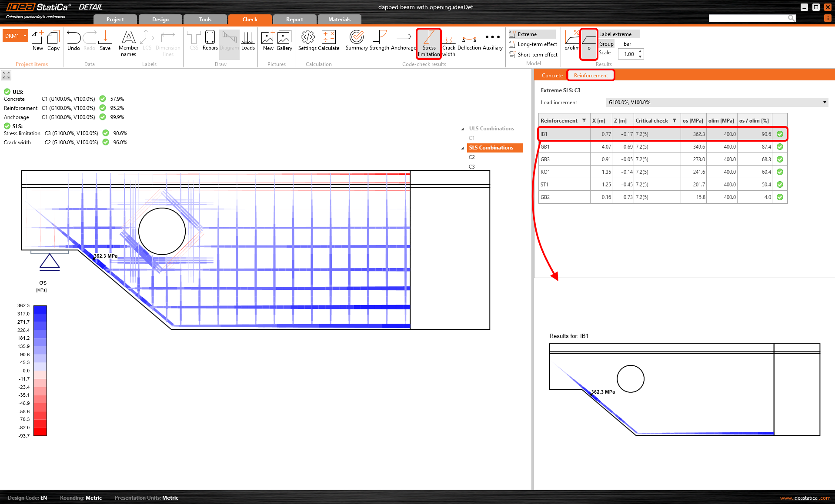Open the DRM1 project item dropdown
The width and height of the screenshot is (835, 504).
(x=15, y=35)
